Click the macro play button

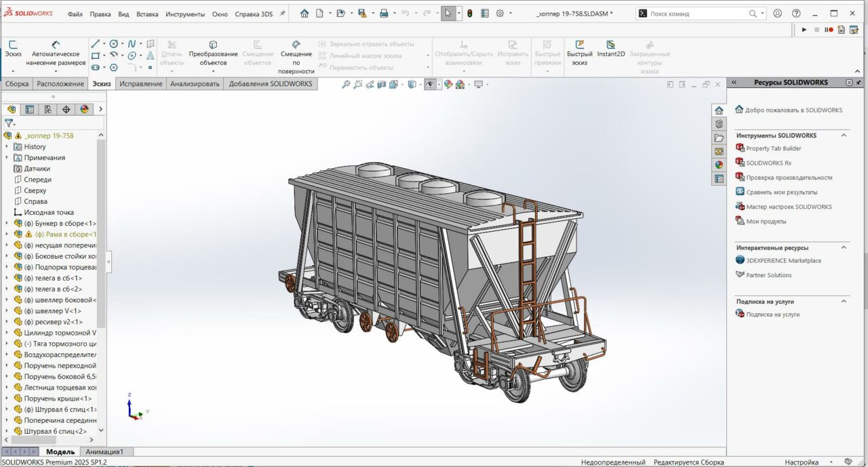pyautogui.click(x=804, y=30)
